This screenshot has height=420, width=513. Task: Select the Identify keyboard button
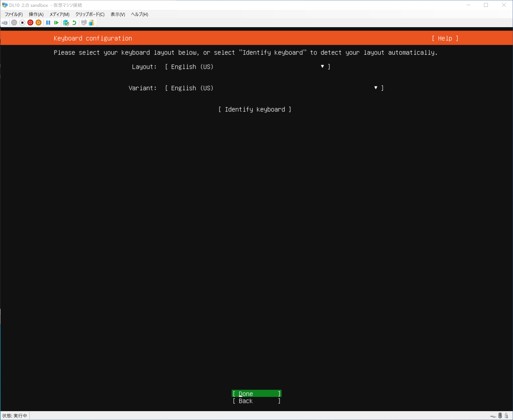pos(255,109)
